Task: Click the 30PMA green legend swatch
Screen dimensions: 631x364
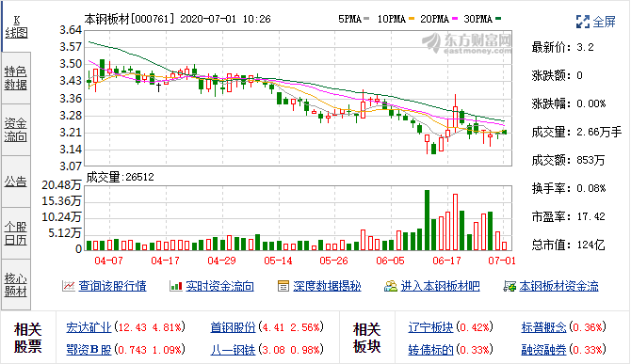Action: [498, 19]
